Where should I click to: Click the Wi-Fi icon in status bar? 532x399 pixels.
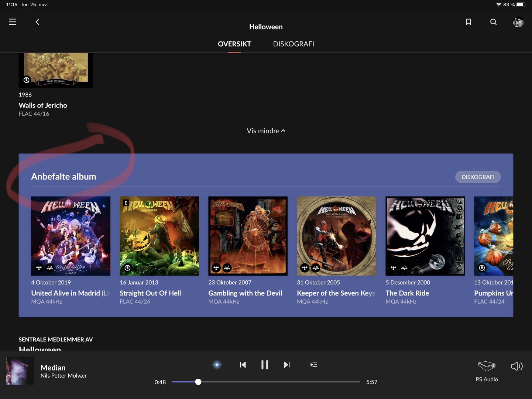pos(499,5)
